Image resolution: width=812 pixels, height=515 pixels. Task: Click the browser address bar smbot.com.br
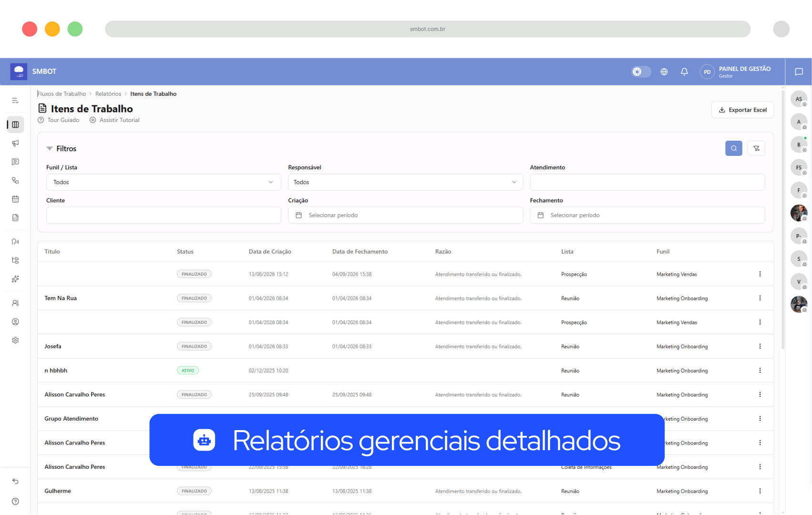click(x=428, y=29)
